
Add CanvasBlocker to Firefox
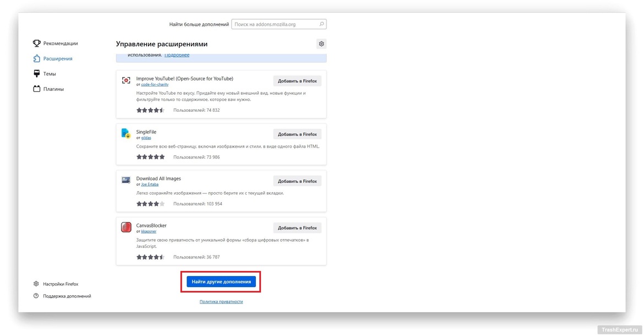297,228
